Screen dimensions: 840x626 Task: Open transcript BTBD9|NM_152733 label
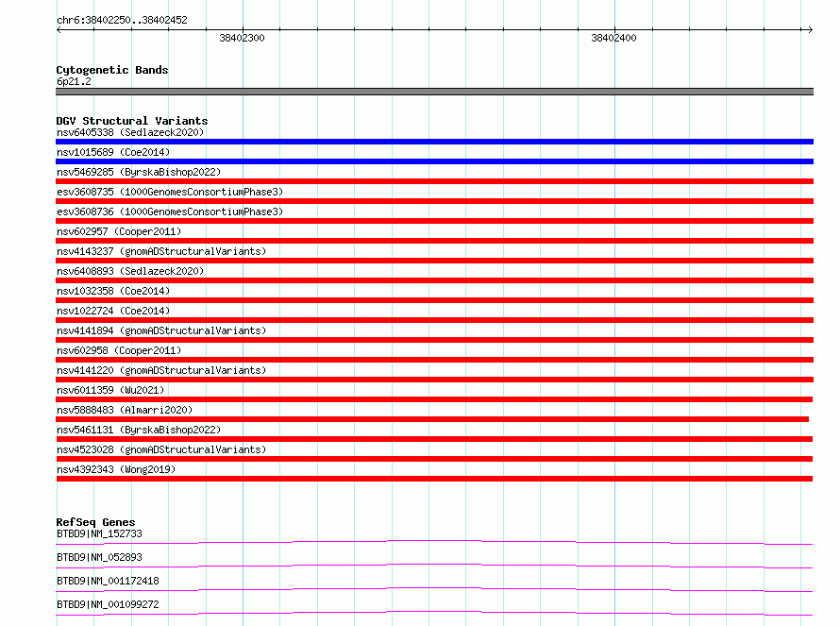(x=99, y=533)
